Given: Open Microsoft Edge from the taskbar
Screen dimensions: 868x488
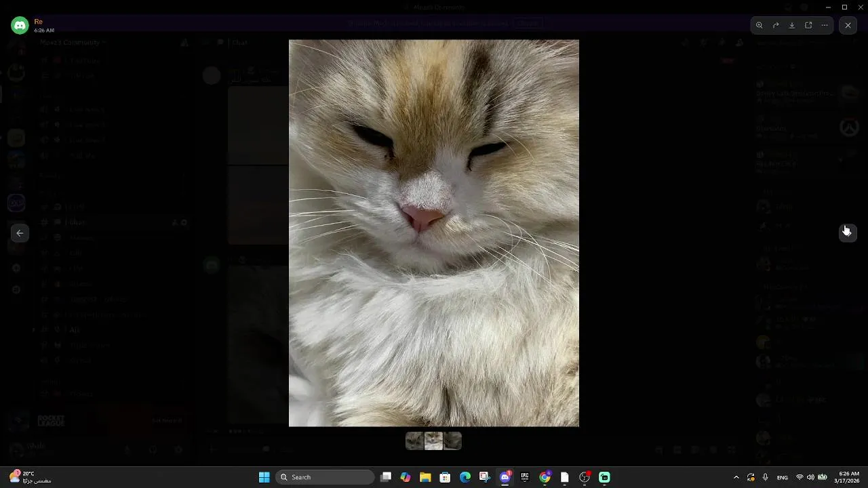Looking at the screenshot, I should point(465,477).
